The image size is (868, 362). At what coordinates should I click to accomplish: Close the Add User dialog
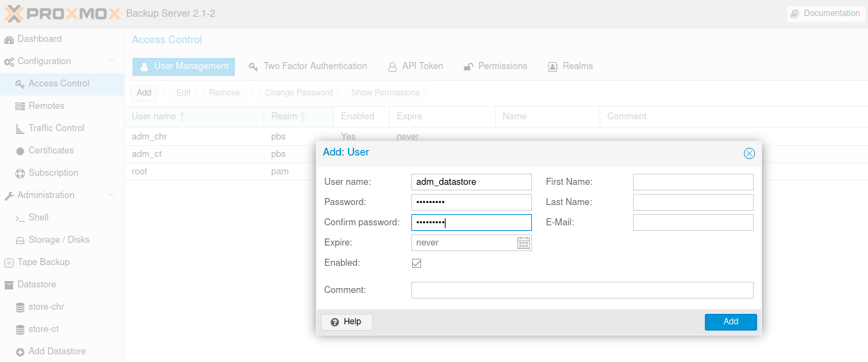pos(749,153)
